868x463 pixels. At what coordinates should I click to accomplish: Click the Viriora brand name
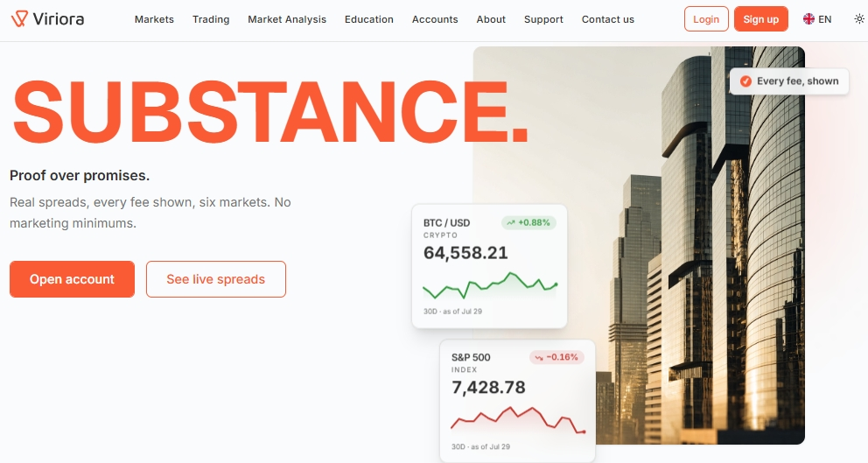point(59,19)
